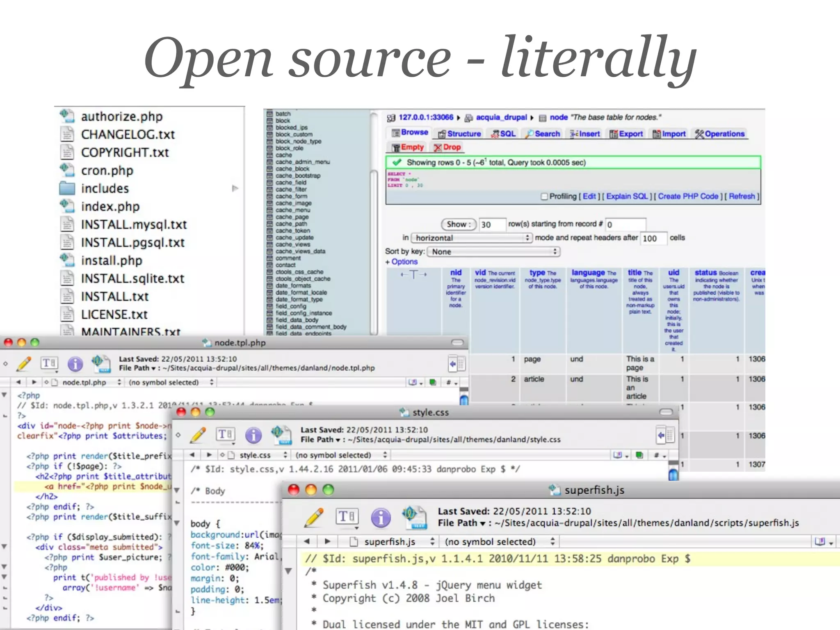Viewport: 840px width, 630px height.
Task: Click info icon in superfish.js window
Action: (x=381, y=518)
